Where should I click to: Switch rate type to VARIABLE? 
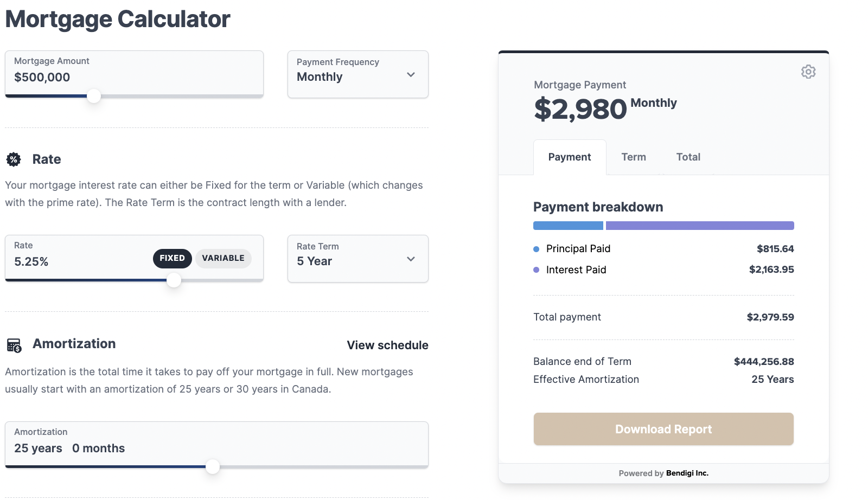click(x=223, y=258)
